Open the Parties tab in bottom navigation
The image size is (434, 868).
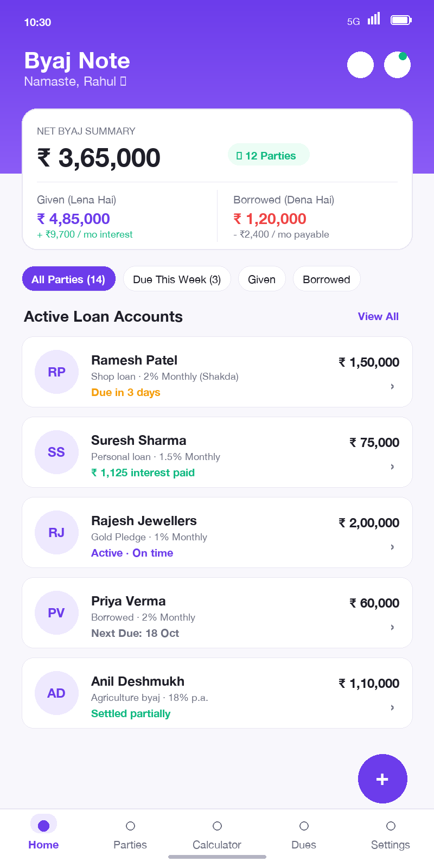(x=130, y=834)
